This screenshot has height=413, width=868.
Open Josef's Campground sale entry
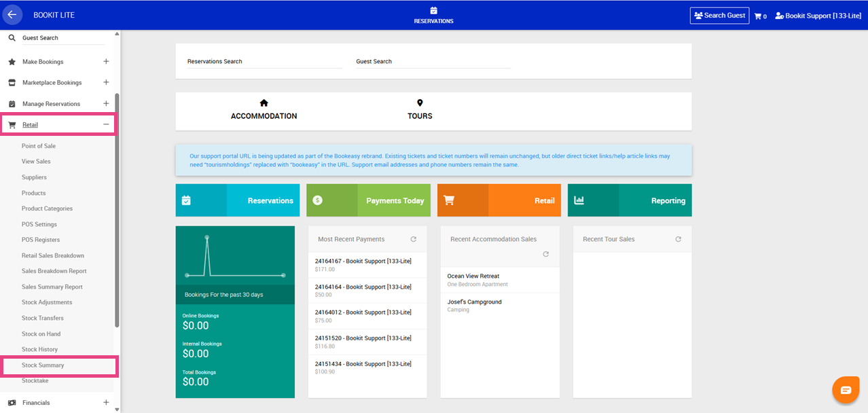(x=500, y=306)
